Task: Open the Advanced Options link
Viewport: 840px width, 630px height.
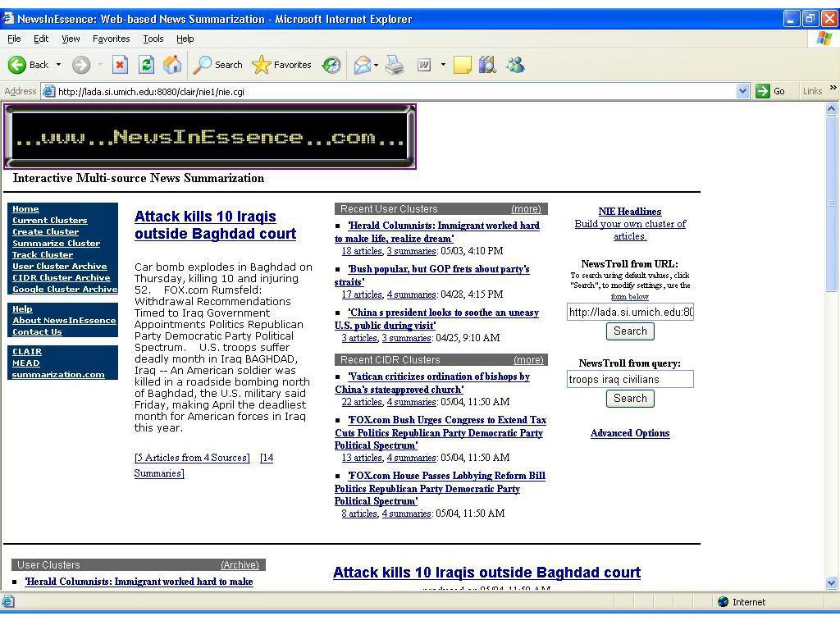Action: pyautogui.click(x=630, y=433)
